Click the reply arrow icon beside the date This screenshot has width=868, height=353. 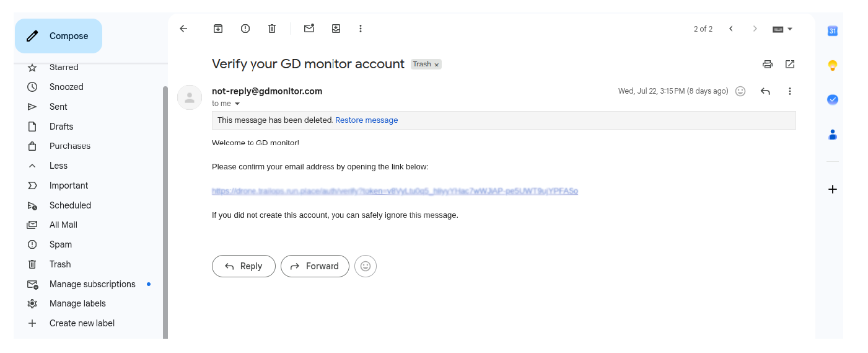point(765,91)
